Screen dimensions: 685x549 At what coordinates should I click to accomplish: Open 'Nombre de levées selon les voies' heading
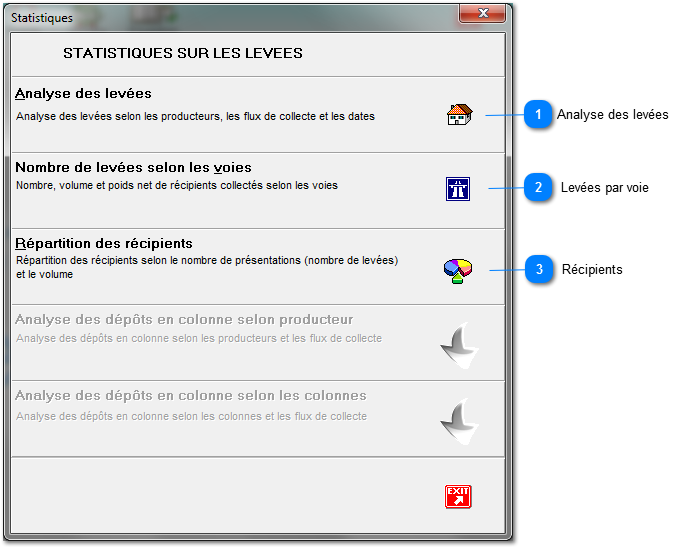(x=133, y=167)
